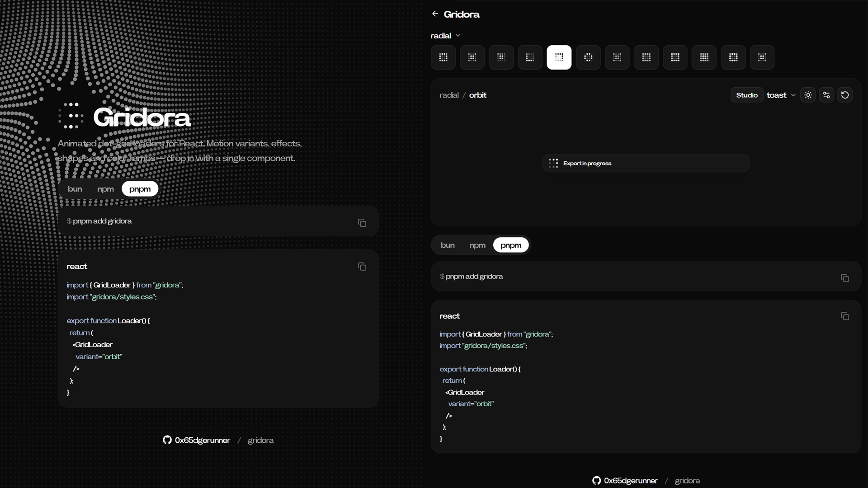Viewport: 868px width, 488px height.
Task: Select the sixth loader variant tile with ring dots
Action: tap(588, 57)
